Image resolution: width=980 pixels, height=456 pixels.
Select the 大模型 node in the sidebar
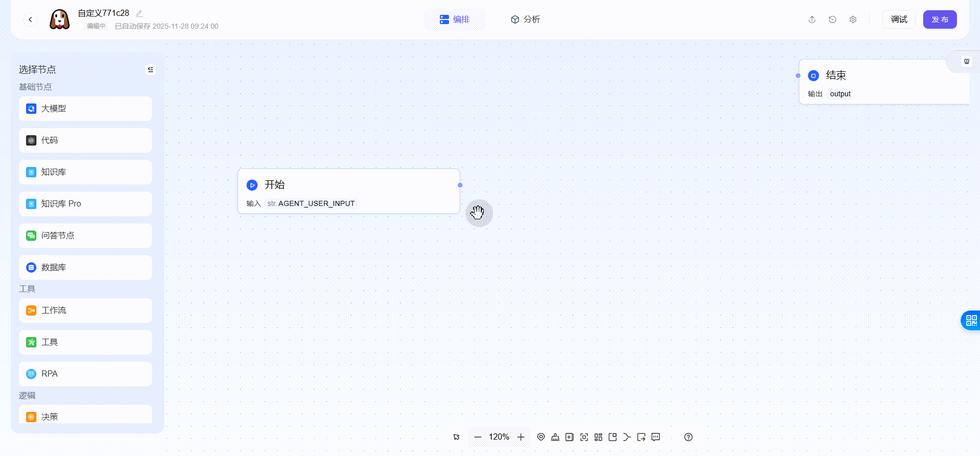[86, 109]
